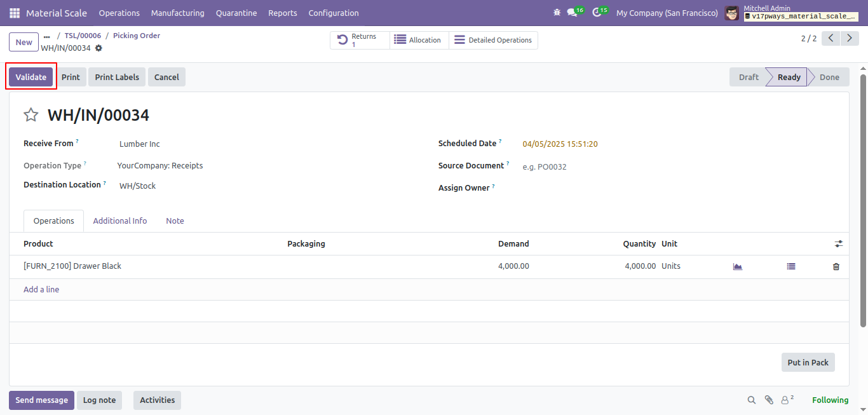Toggle the Following subscription status

click(x=830, y=400)
